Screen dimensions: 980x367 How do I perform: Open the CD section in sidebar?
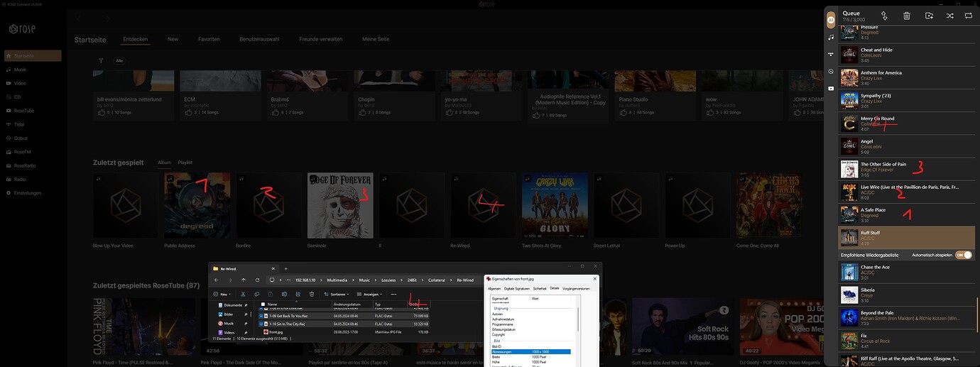point(18,97)
